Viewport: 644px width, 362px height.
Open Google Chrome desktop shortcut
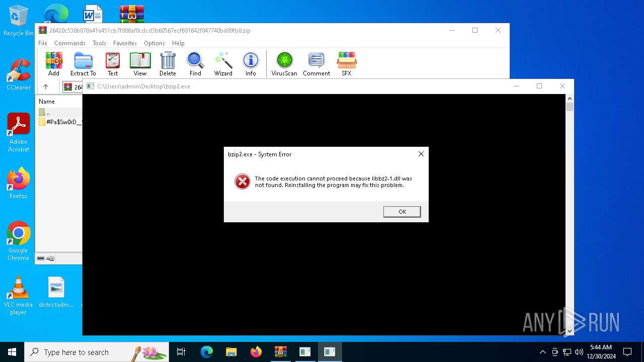coord(19,241)
